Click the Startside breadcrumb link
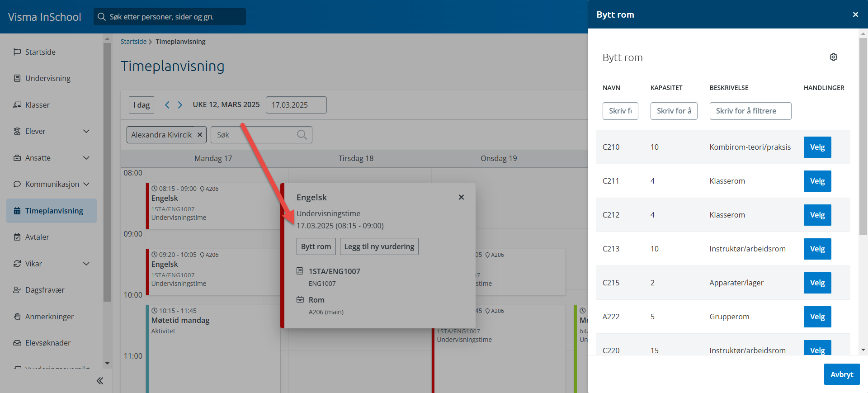The height and width of the screenshot is (393, 868). tap(133, 42)
